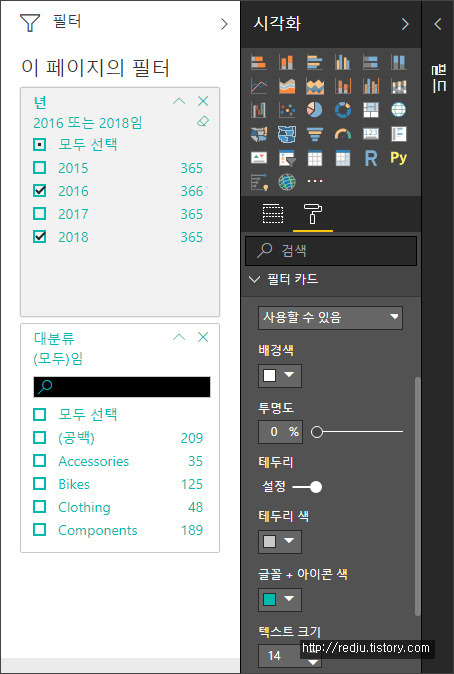
Task: Select the Key influencers visual
Action: pyautogui.click(x=259, y=182)
